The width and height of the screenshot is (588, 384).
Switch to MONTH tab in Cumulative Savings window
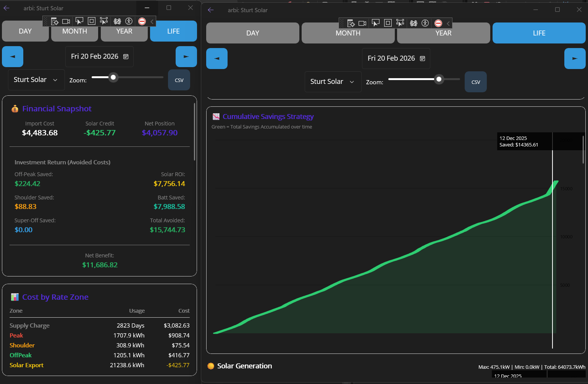pos(348,33)
